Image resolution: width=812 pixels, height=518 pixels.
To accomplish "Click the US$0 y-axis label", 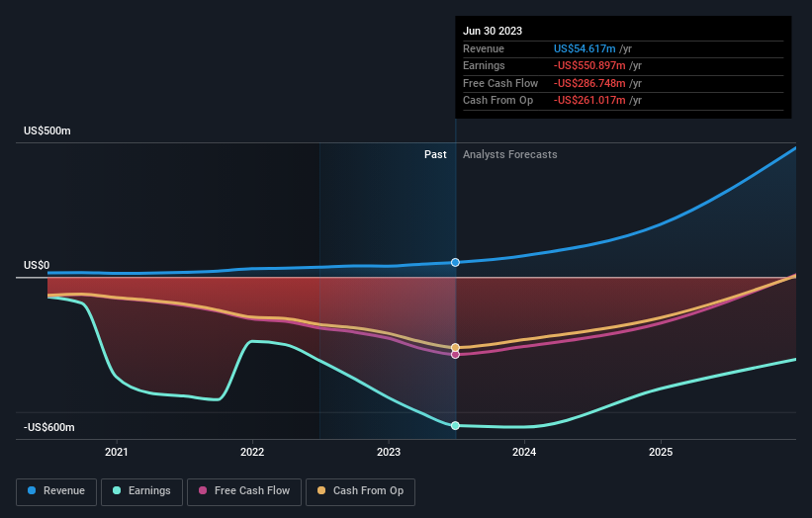I will [x=37, y=266].
